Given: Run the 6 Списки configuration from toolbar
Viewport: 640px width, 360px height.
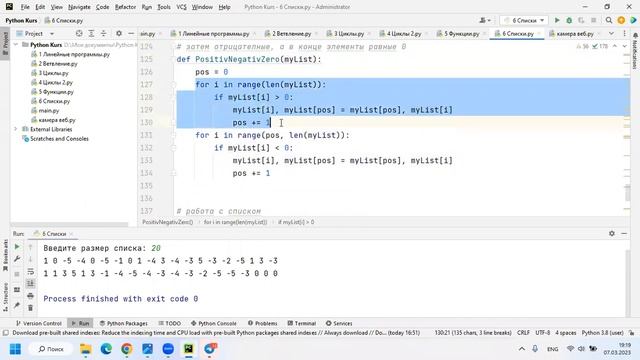Looking at the screenshot, I should (557, 20).
